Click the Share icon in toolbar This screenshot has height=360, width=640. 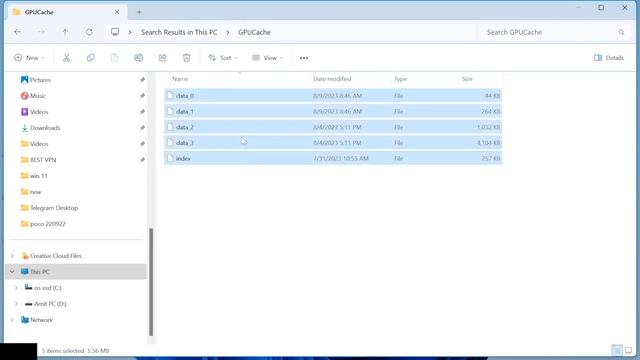162,58
